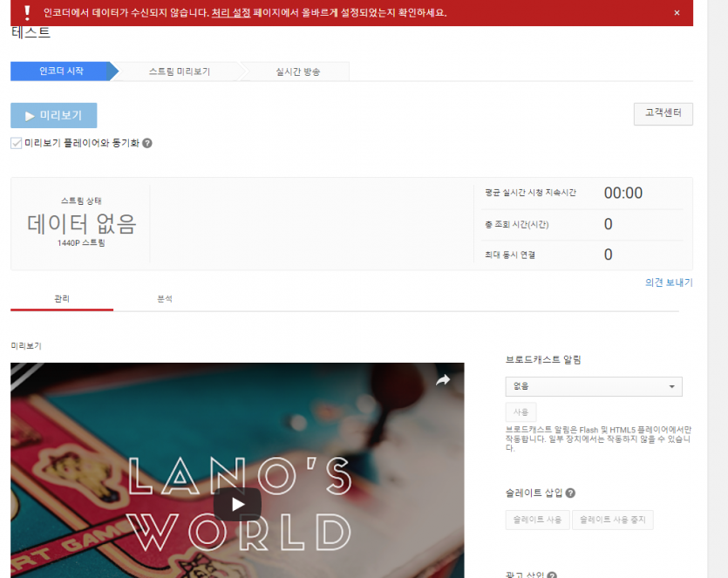Play the Lano's World preview video
Screen dimensions: 728x578
click(x=237, y=504)
